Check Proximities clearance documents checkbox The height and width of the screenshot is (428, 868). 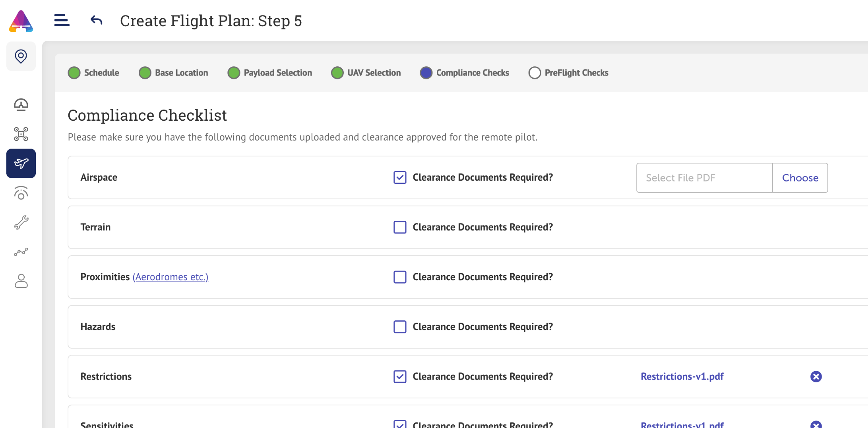pyautogui.click(x=400, y=277)
